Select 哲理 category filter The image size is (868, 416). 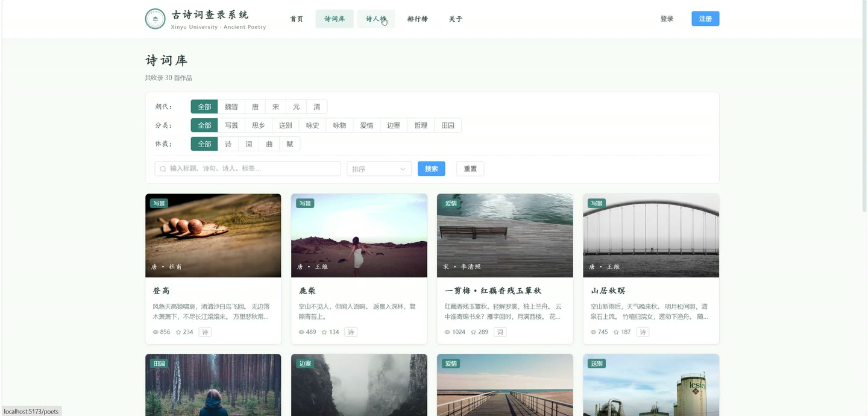click(421, 125)
